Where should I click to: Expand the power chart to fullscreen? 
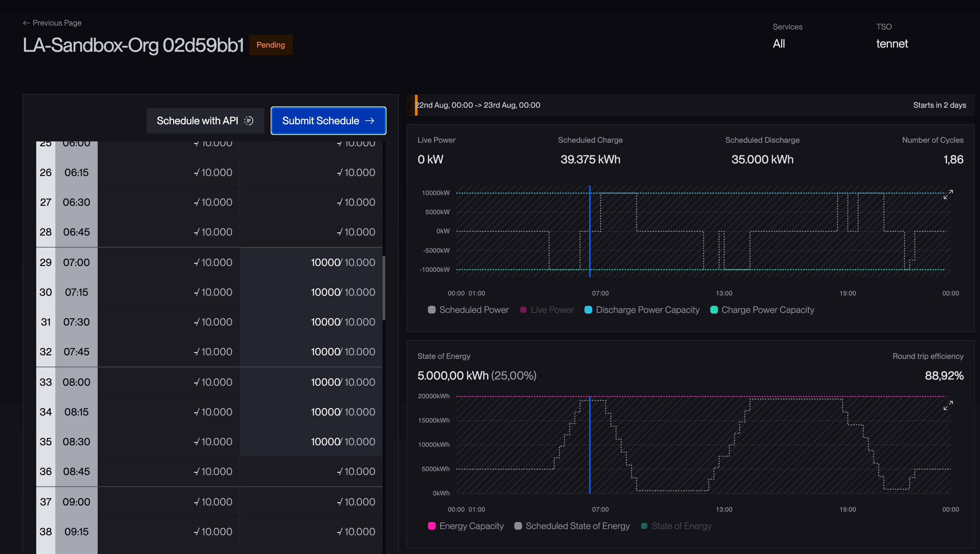pos(948,194)
